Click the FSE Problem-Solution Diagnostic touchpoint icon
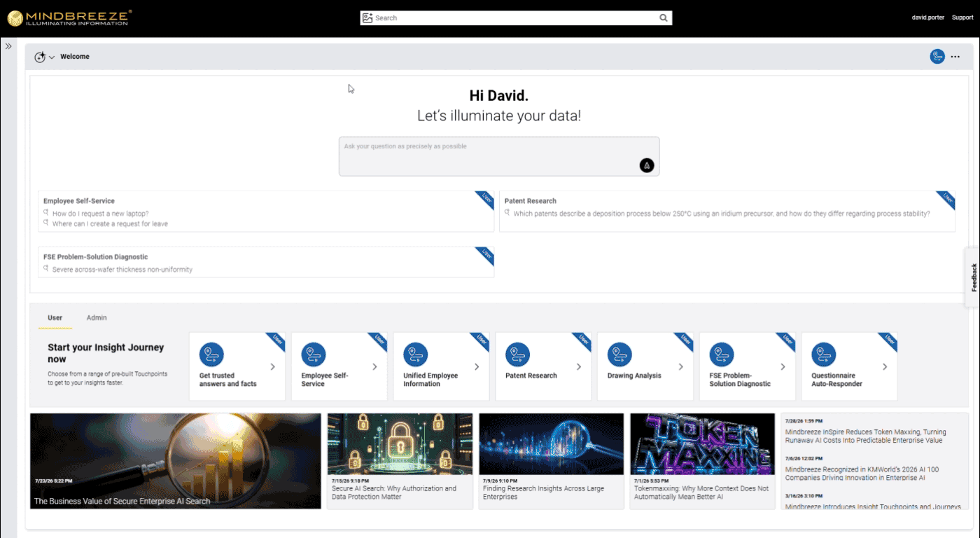This screenshot has width=980, height=538. [x=722, y=354]
